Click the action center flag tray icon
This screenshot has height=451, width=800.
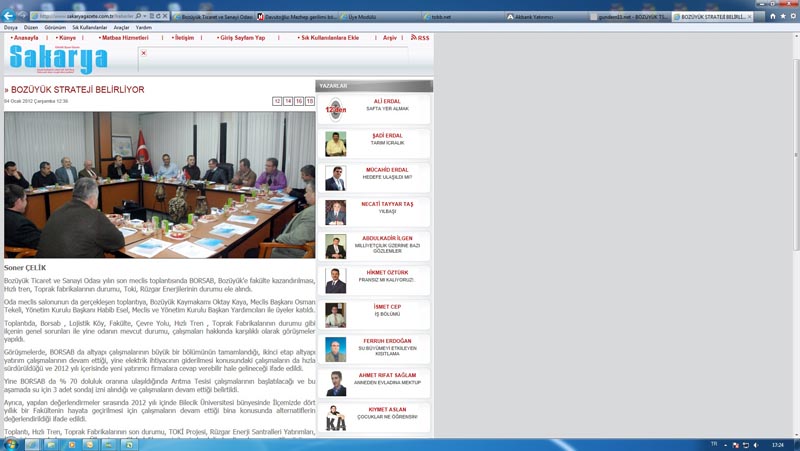tap(736, 445)
